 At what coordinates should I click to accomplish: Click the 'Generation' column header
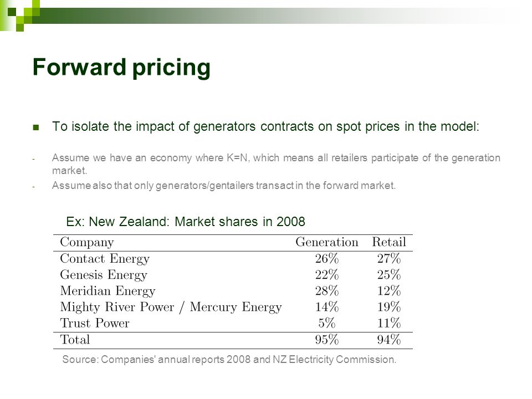pos(327,242)
